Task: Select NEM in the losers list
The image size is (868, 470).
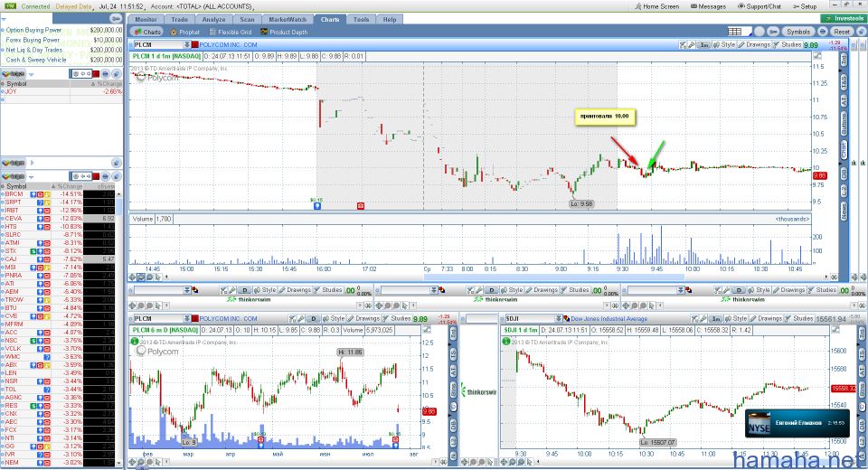Action: coord(12,463)
